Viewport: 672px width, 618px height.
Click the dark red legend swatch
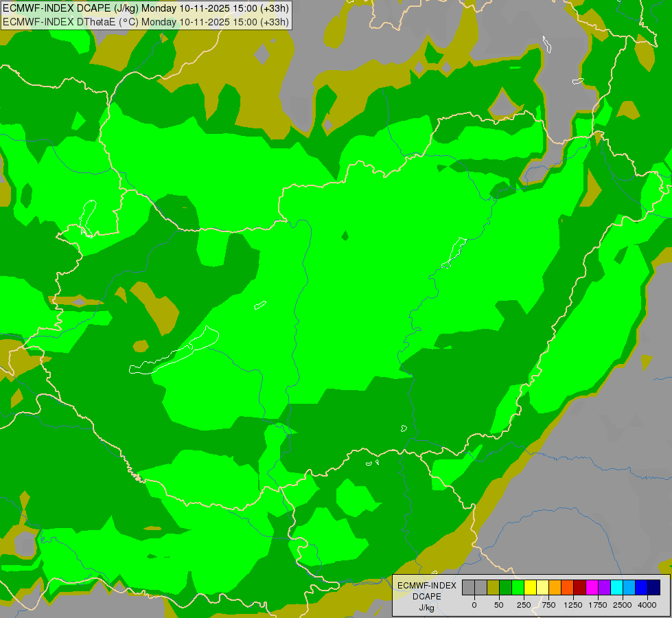click(x=580, y=588)
